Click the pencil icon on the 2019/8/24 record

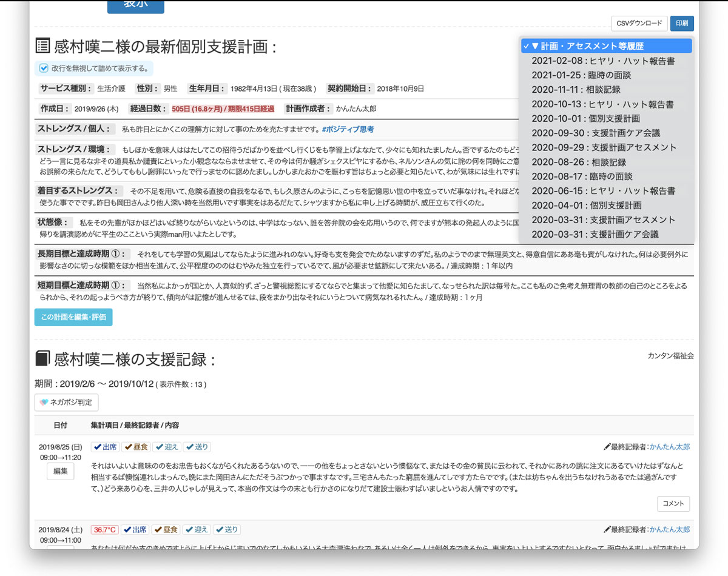607,529
